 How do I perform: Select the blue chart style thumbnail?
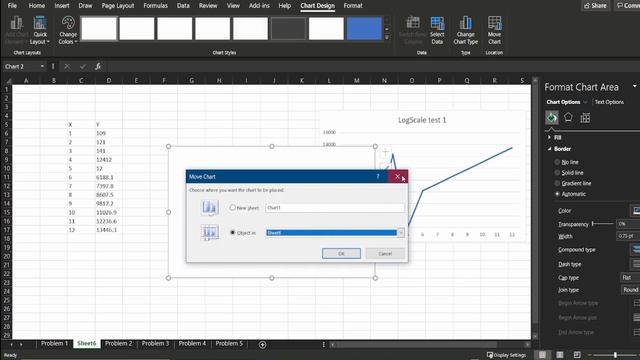364,29
